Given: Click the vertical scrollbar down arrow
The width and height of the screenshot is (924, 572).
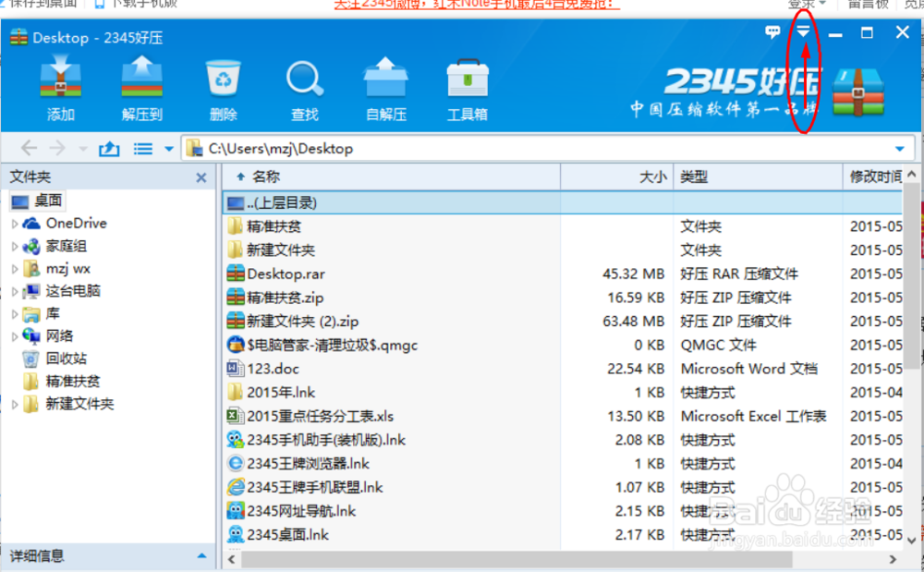Looking at the screenshot, I should 912,541.
